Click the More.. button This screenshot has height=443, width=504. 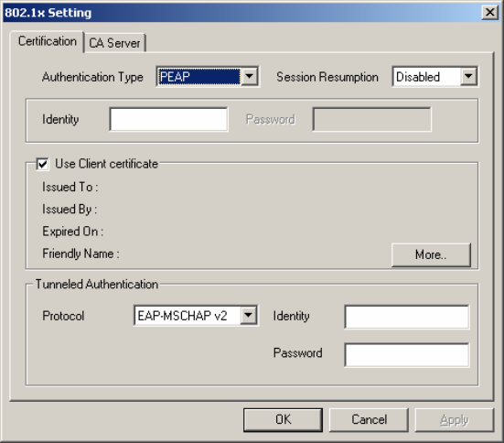[431, 254]
